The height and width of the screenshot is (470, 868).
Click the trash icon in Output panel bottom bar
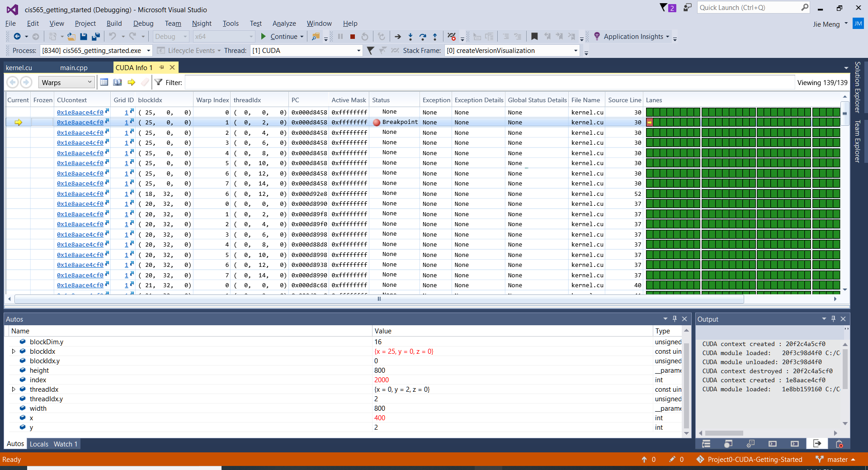[x=839, y=444]
